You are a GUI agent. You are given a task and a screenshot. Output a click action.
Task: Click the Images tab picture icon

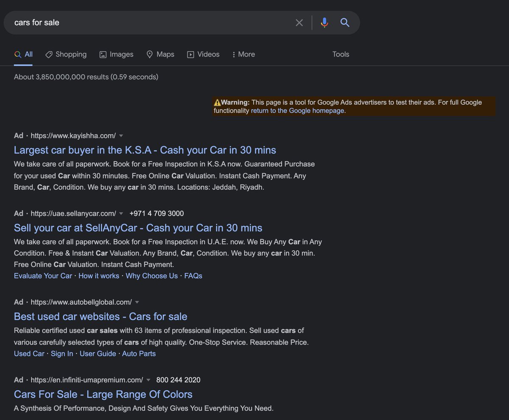(x=103, y=54)
